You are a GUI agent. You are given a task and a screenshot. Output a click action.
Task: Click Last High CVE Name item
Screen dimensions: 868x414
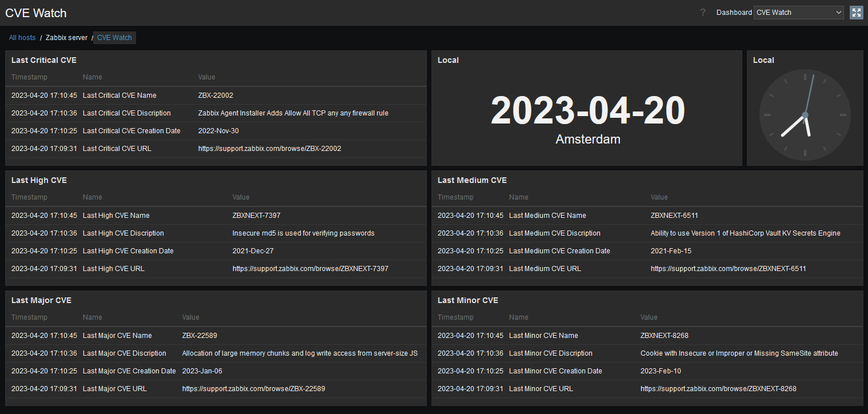pos(116,216)
